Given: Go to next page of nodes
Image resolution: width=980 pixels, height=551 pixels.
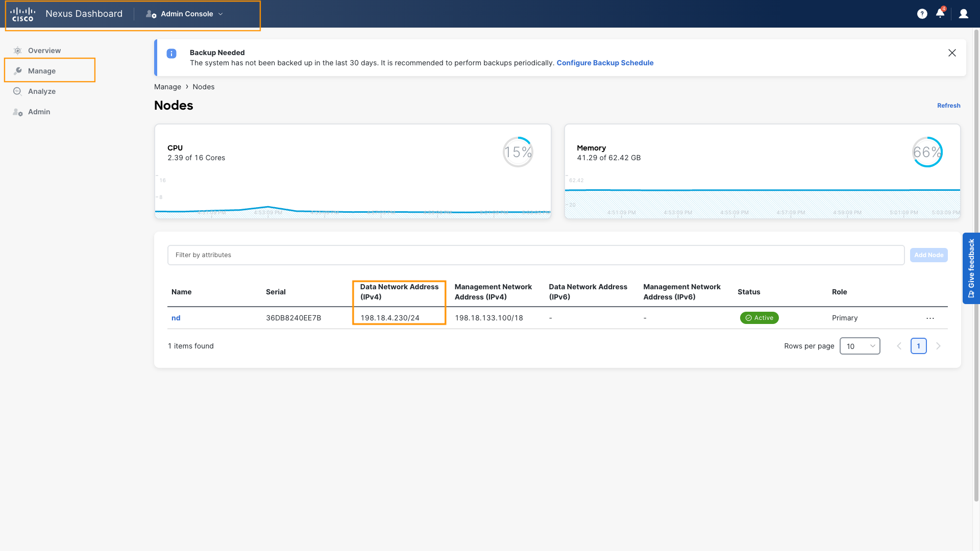Looking at the screenshot, I should point(938,346).
